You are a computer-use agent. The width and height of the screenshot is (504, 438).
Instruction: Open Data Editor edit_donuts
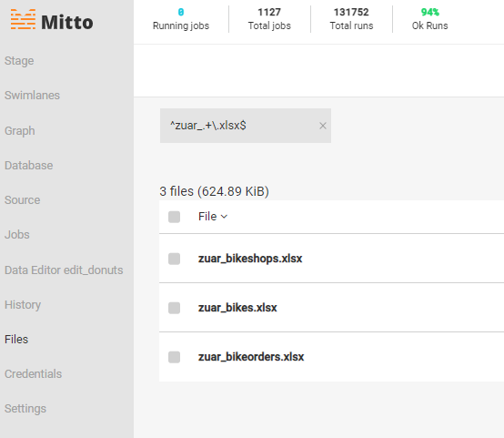(x=64, y=270)
